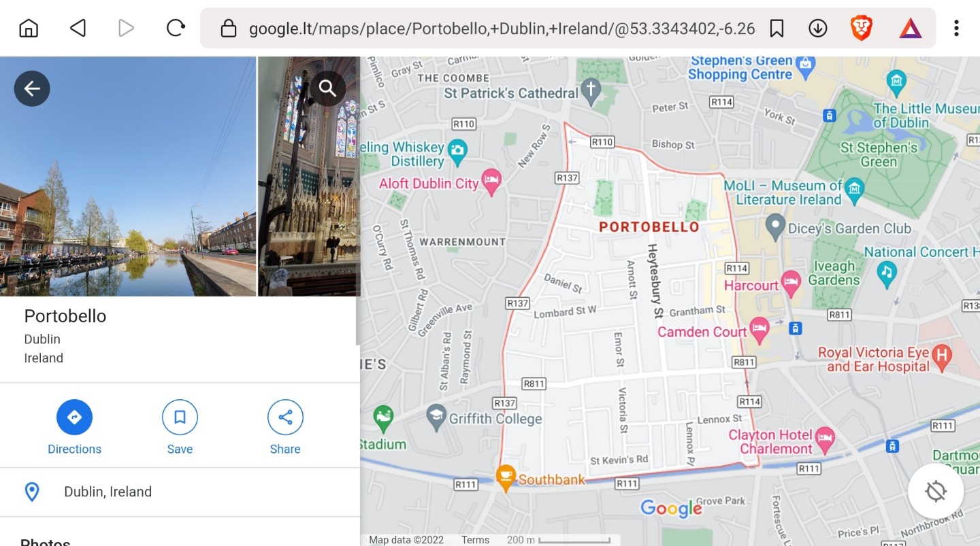Image resolution: width=980 pixels, height=546 pixels.
Task: Reload the current page
Action: tap(176, 28)
